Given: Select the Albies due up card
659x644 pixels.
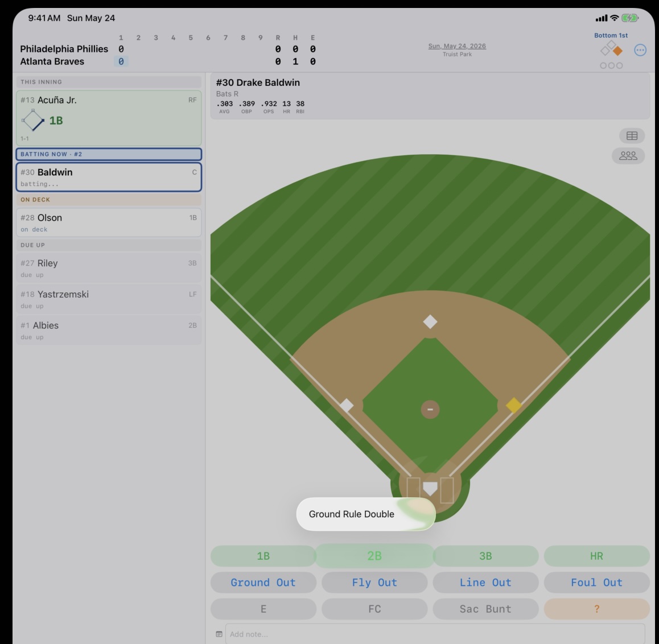Looking at the screenshot, I should tap(109, 330).
